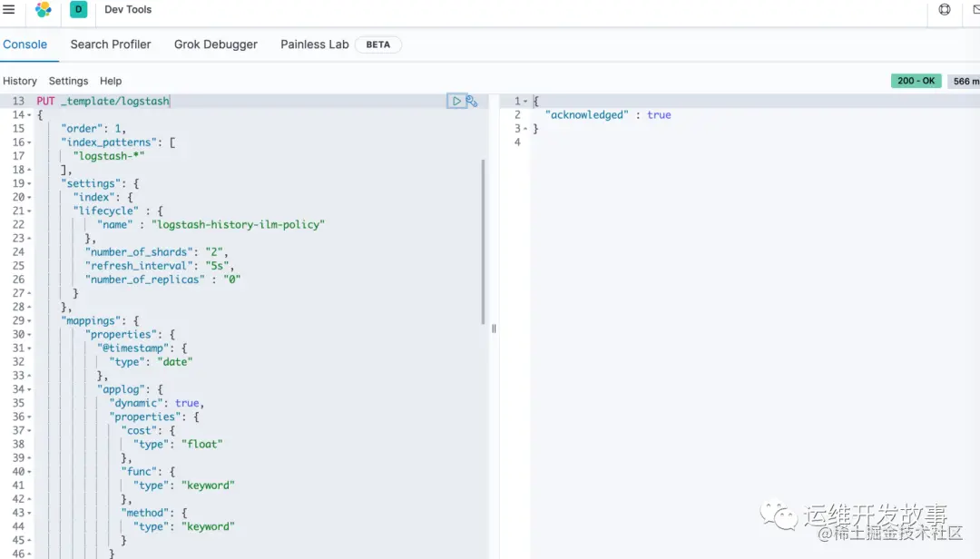Image resolution: width=980 pixels, height=559 pixels.
Task: Click the Elastic Kibana logo
Action: tap(44, 9)
